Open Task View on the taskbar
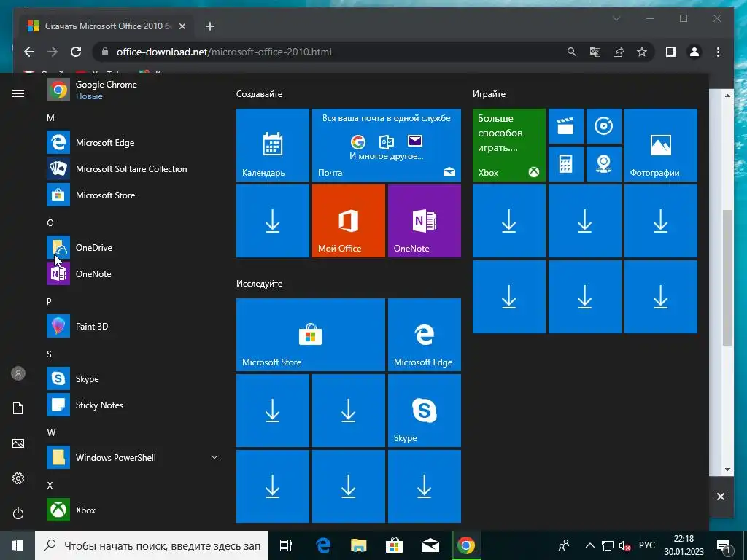Viewport: 747px width, 560px height. [286, 545]
